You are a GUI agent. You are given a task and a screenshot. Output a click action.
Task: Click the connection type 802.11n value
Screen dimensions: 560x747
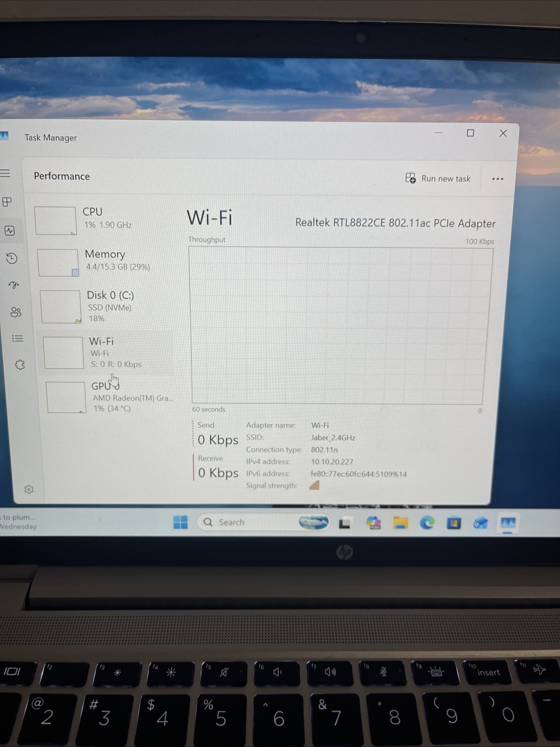pos(324,449)
